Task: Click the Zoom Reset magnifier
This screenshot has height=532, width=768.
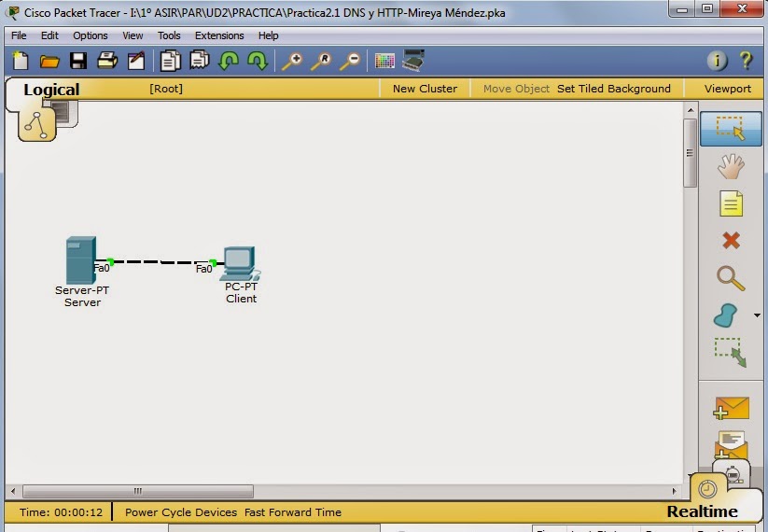Action: tap(321, 62)
